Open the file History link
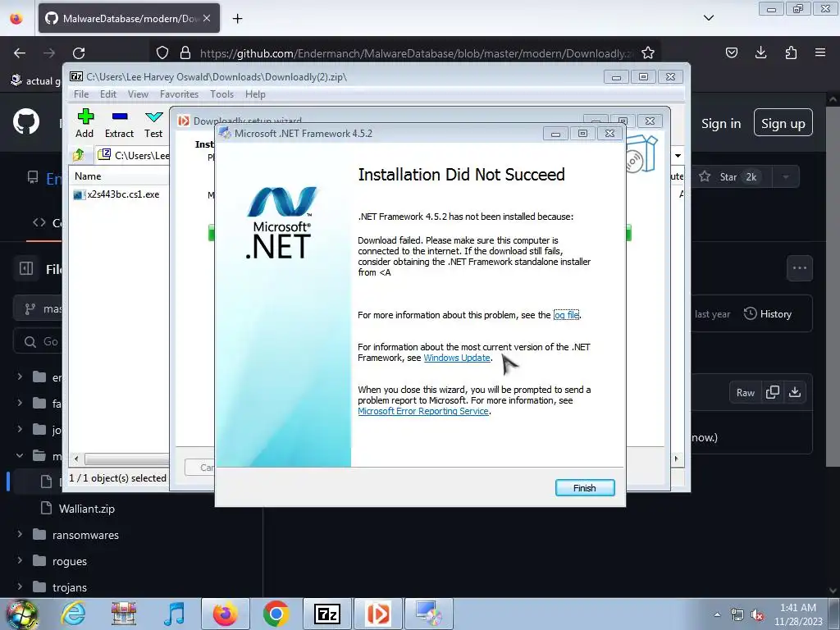840x630 pixels. click(x=768, y=314)
